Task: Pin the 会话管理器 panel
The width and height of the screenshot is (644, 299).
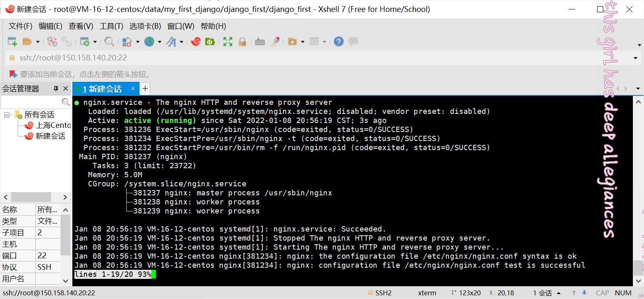Action: pos(56,89)
